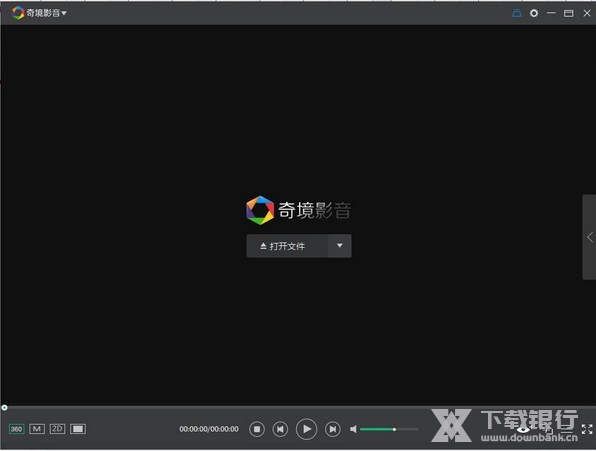Screen dimensions: 596x451
Task: Enter fullscreen with the expand arrows icon
Action: coord(587,429)
